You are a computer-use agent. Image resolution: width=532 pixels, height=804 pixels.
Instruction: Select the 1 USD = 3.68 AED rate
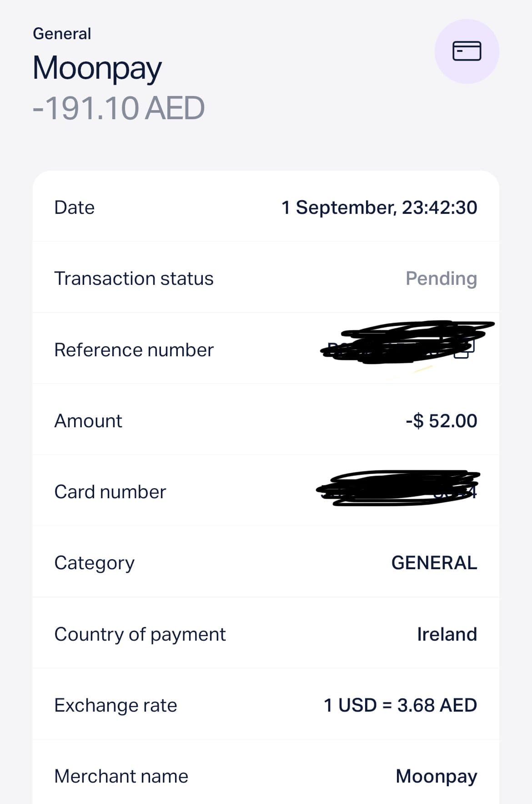point(400,705)
